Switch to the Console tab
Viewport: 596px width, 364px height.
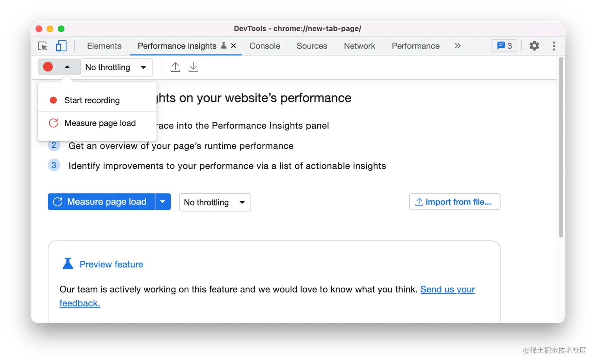[x=265, y=46]
